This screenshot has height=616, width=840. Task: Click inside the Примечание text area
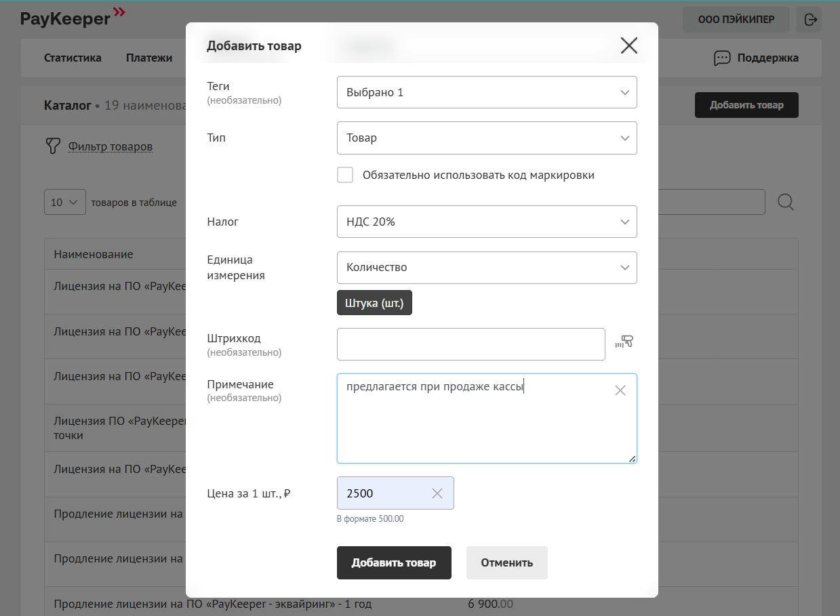pos(487,418)
